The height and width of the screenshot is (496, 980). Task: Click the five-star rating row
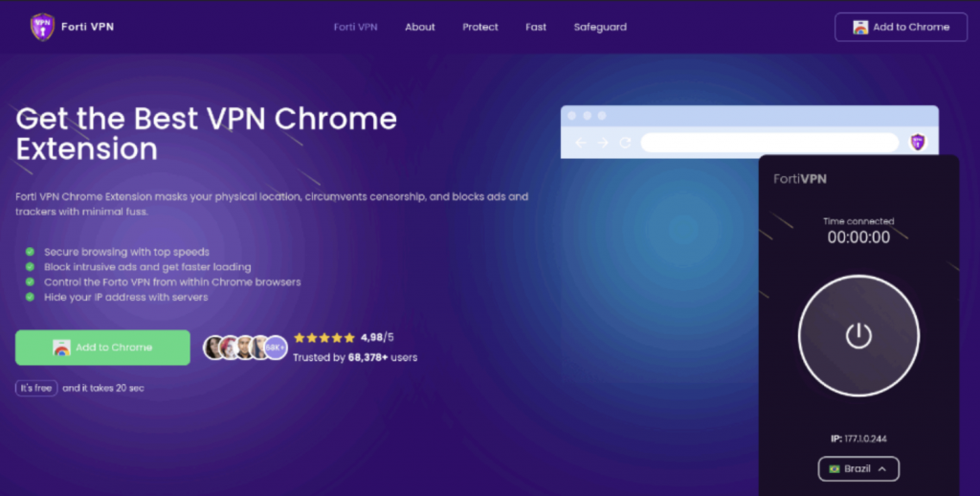pos(323,338)
